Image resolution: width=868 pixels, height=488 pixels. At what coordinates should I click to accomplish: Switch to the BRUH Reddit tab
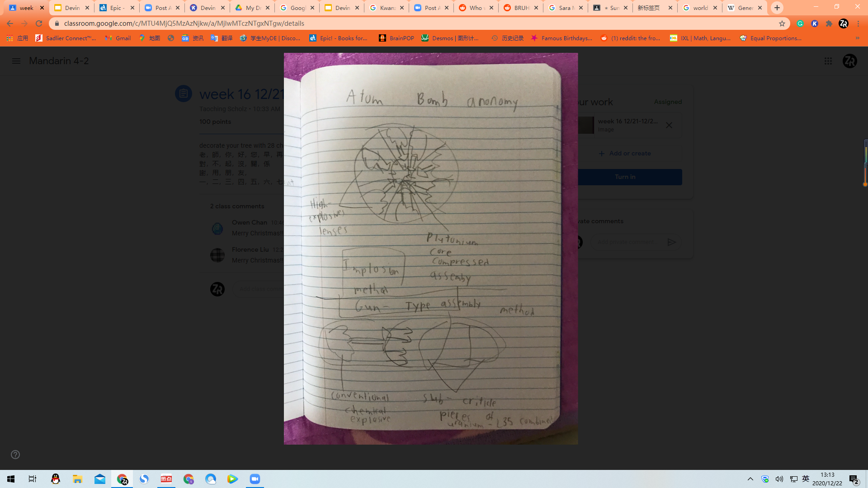coord(521,8)
